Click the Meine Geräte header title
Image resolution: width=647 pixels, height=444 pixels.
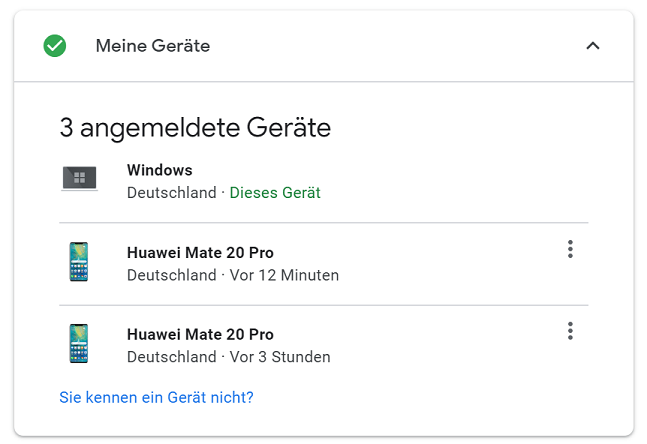tap(153, 46)
